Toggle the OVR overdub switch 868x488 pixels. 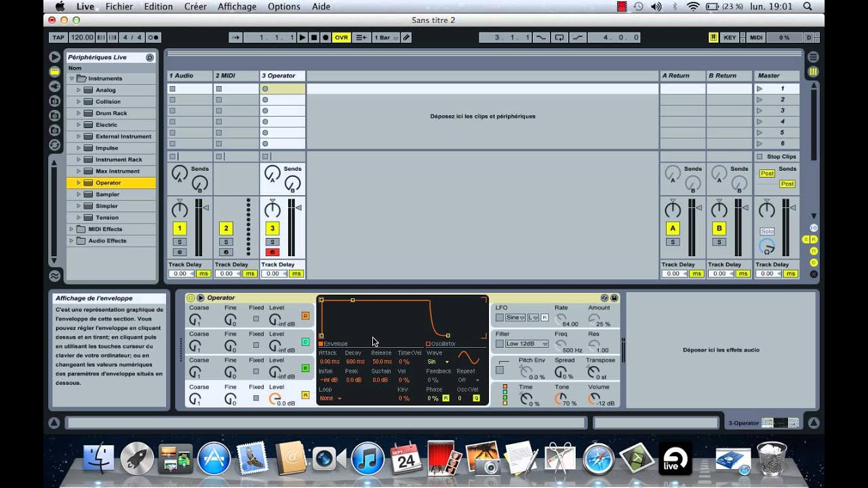point(341,37)
